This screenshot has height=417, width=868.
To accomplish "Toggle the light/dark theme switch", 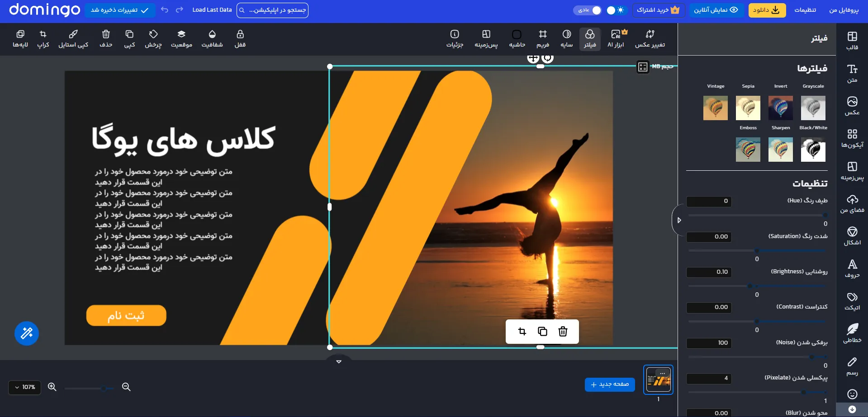I will (x=616, y=10).
